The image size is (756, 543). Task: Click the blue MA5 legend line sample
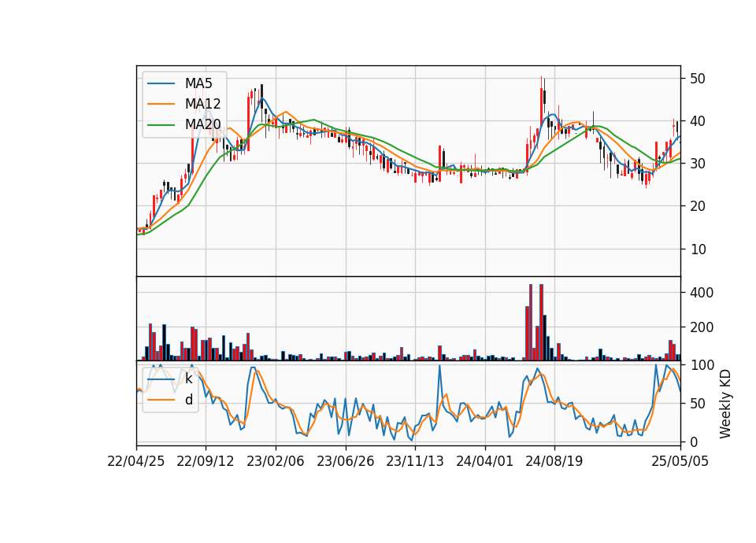(161, 83)
